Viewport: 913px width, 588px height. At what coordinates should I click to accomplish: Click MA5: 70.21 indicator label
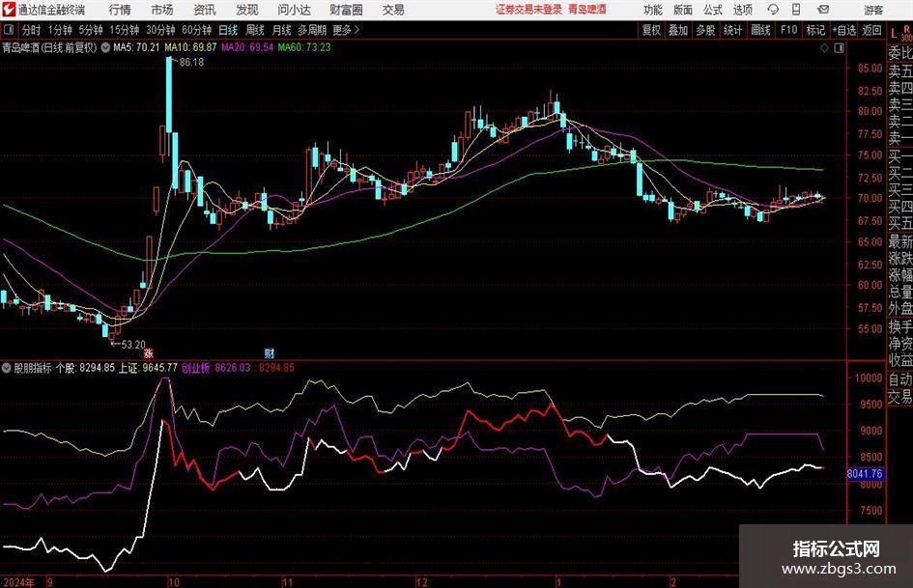pos(136,47)
